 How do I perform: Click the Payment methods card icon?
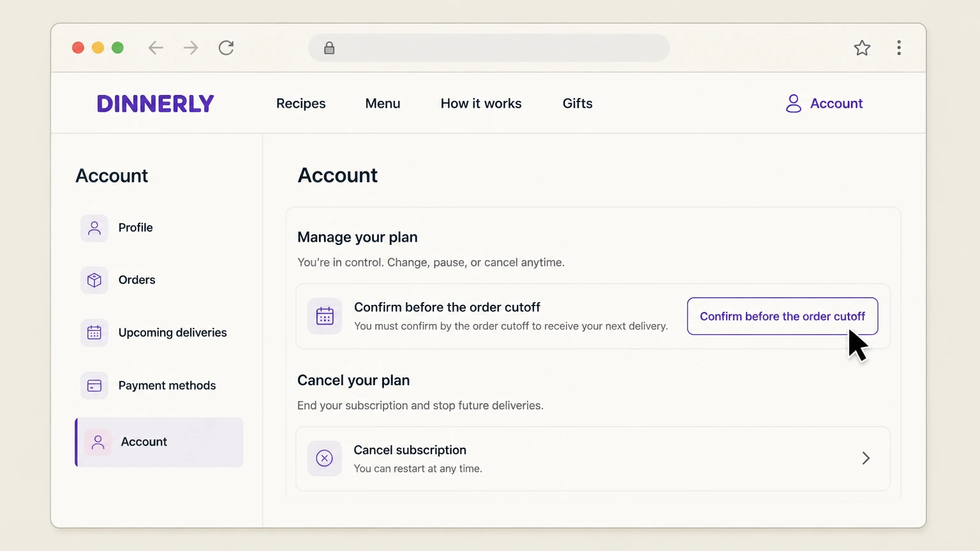pos(94,386)
